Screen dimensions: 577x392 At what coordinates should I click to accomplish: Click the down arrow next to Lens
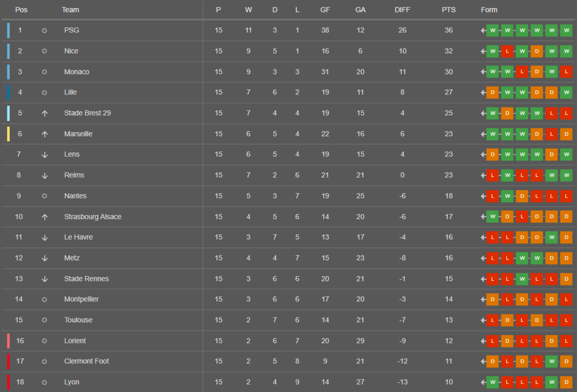(x=44, y=154)
